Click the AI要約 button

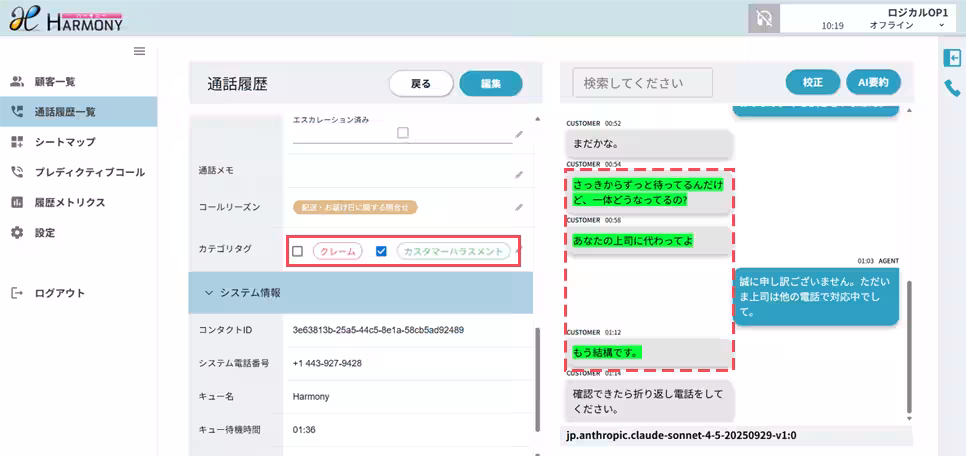873,82
